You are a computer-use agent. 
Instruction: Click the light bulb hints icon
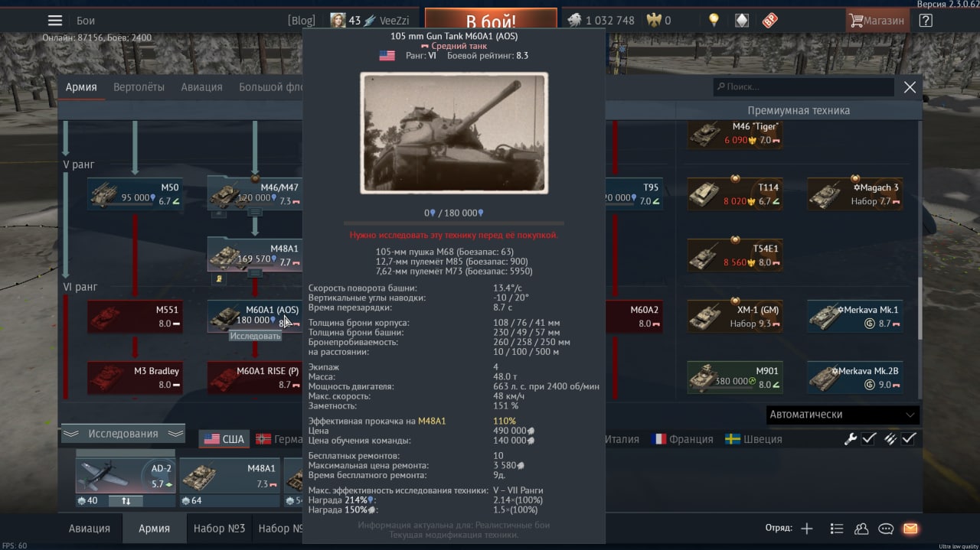pos(714,21)
